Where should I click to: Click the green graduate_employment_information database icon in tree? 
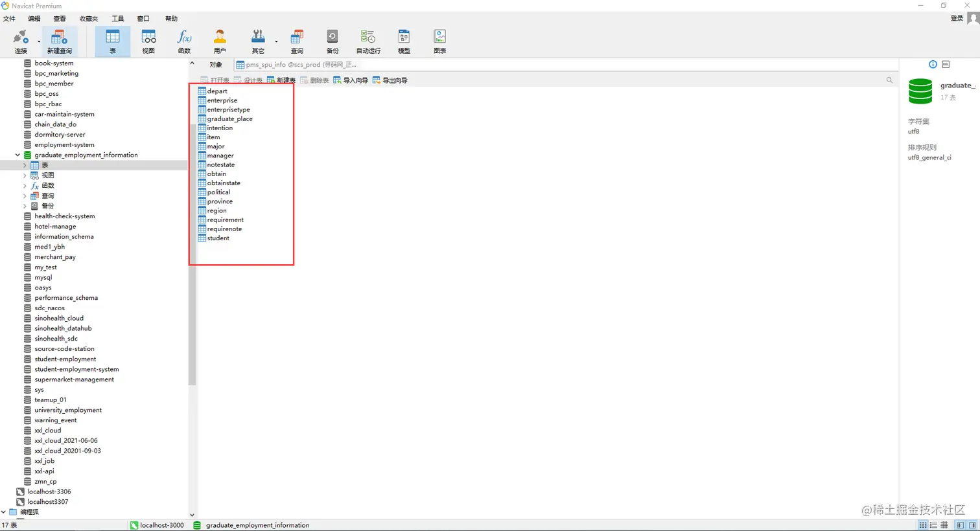coord(27,155)
